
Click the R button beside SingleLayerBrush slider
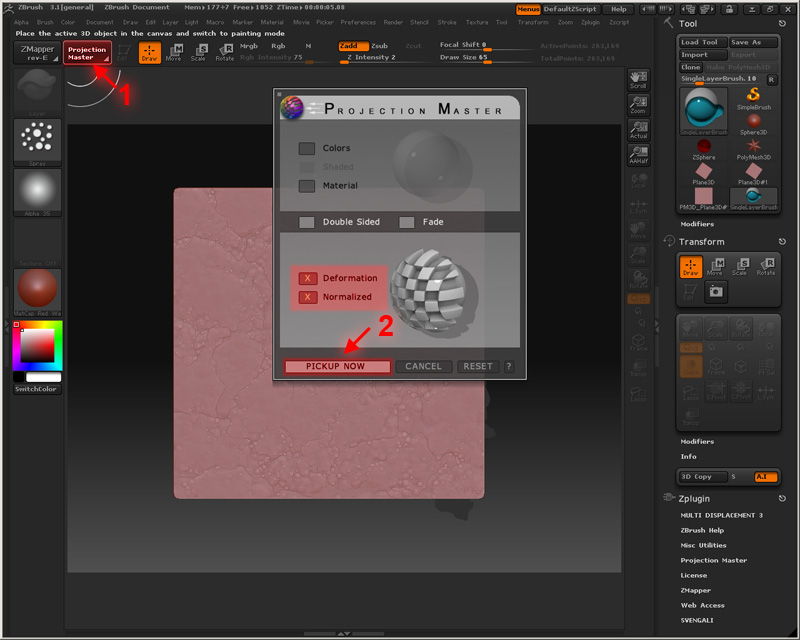(x=771, y=80)
